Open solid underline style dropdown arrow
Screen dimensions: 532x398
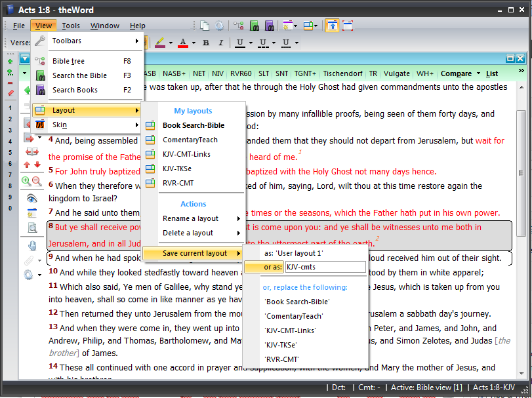[x=251, y=43]
